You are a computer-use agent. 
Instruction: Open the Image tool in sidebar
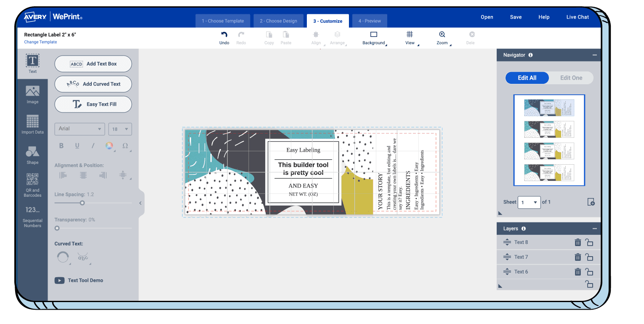tap(32, 94)
